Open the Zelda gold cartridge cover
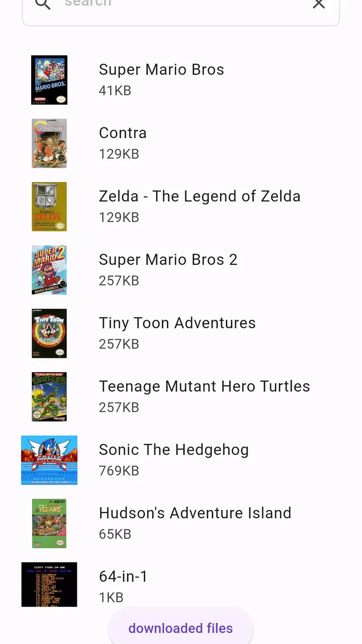Screen dimensions: 362x644 tap(49, 206)
